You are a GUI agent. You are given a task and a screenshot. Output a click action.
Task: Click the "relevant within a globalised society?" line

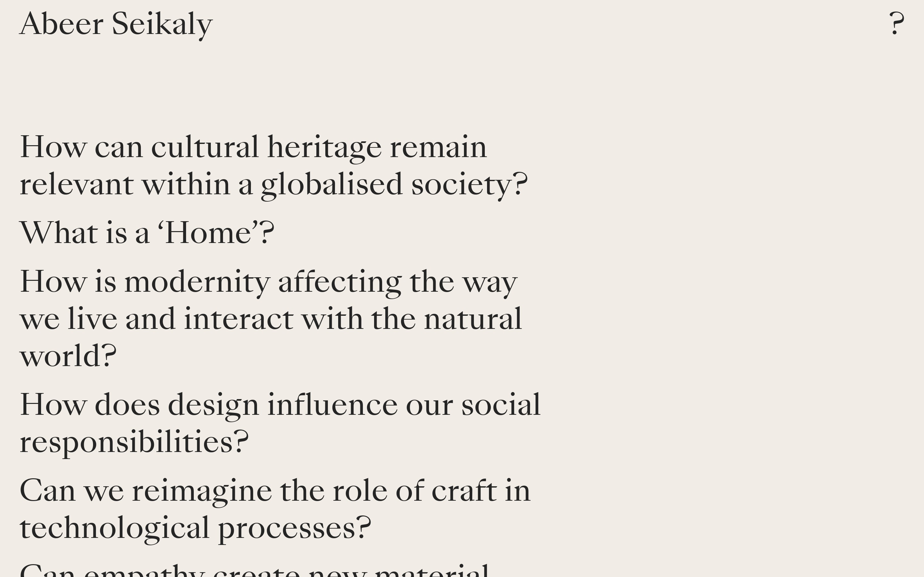point(273,185)
